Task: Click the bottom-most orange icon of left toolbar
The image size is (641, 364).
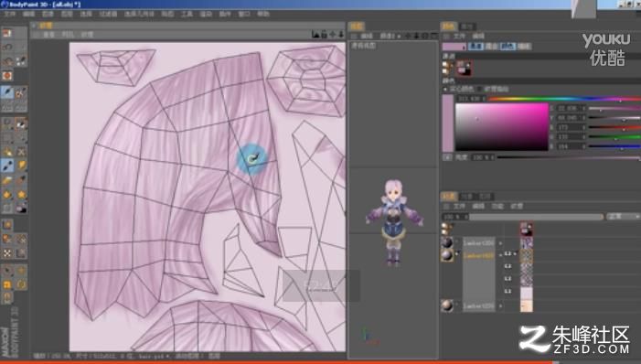Action: pyautogui.click(x=7, y=297)
